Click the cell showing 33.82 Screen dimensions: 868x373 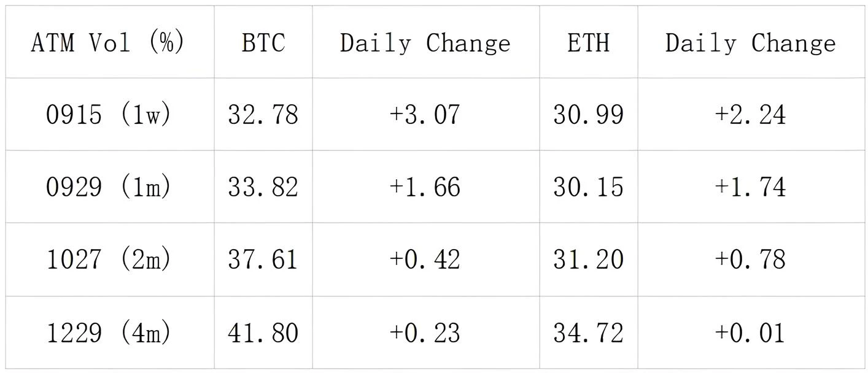tap(263, 186)
